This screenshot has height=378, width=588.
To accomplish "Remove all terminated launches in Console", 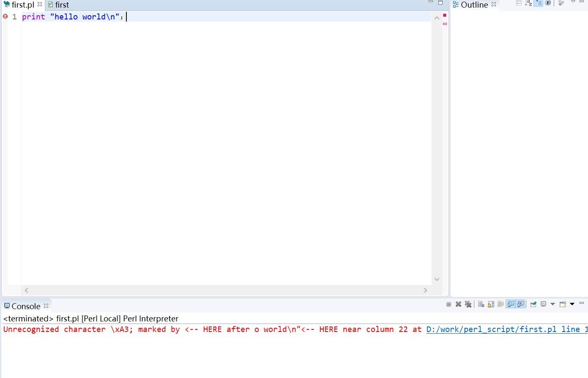I will coord(468,304).
